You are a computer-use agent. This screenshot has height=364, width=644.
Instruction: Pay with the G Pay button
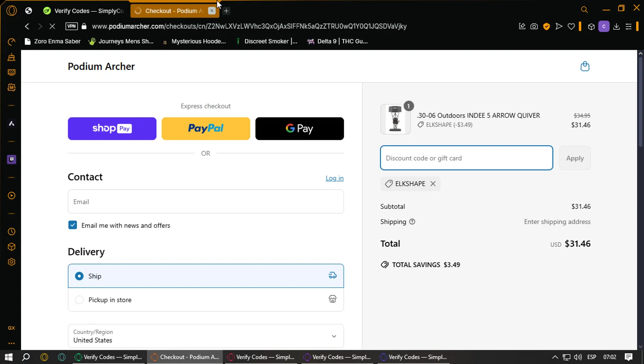click(300, 128)
